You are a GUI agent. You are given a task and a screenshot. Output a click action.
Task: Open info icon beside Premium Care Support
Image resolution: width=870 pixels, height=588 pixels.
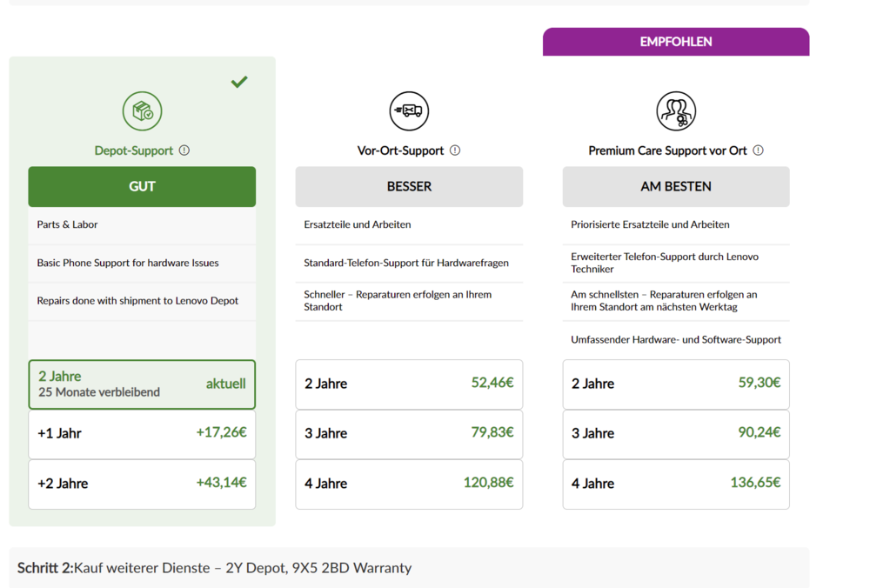759,150
